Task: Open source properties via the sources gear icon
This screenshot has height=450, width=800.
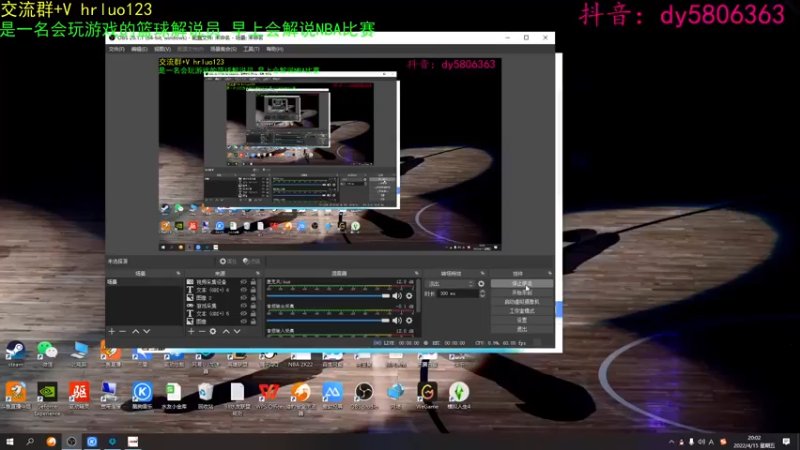Action: (x=213, y=331)
